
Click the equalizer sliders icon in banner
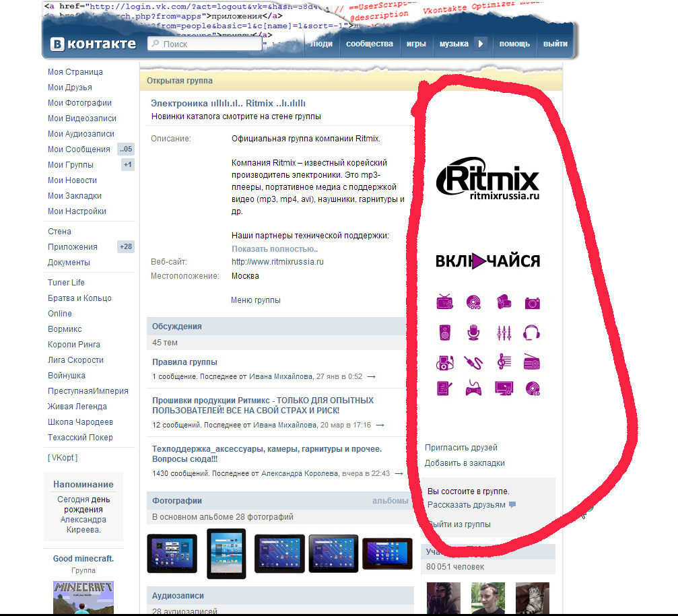[x=504, y=333]
